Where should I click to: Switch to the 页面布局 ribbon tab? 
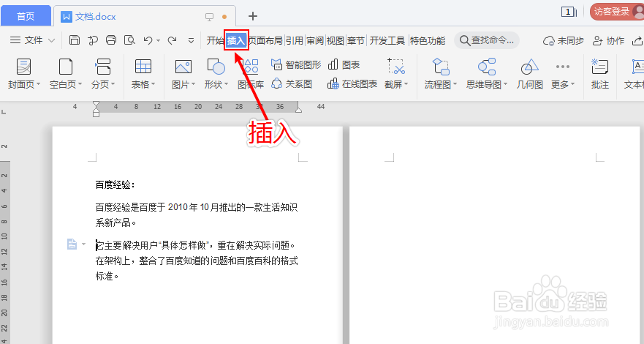[266, 40]
